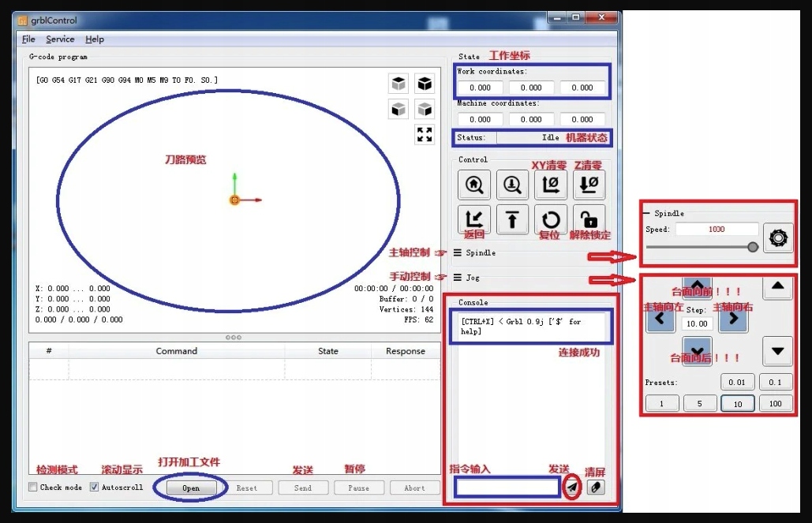Click the FPS: 62 readout
The height and width of the screenshot is (523, 812).
[419, 319]
